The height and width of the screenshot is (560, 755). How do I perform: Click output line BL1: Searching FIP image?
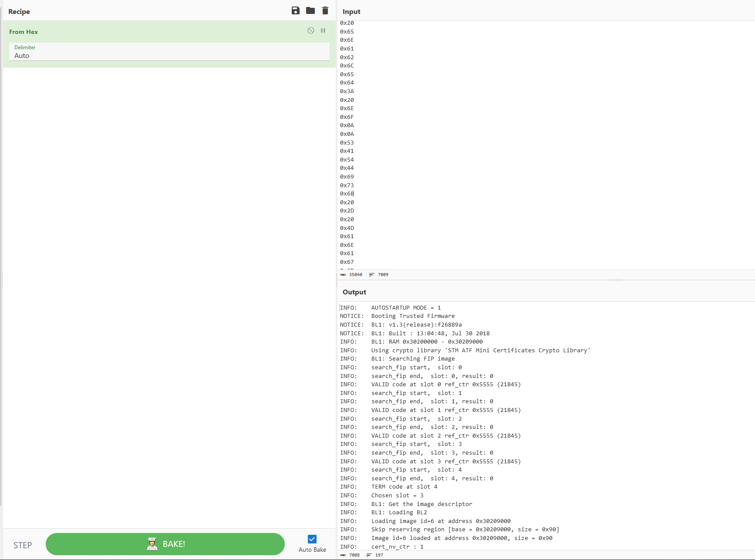tap(398, 359)
